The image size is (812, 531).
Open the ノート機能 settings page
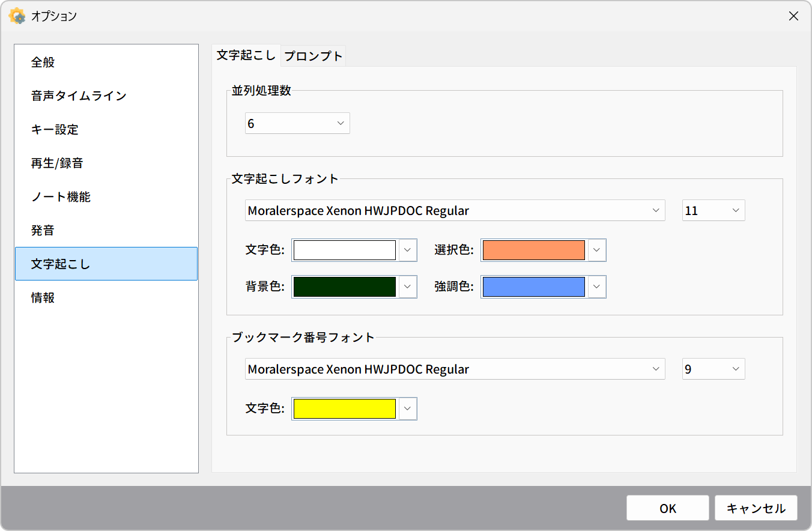pos(106,196)
